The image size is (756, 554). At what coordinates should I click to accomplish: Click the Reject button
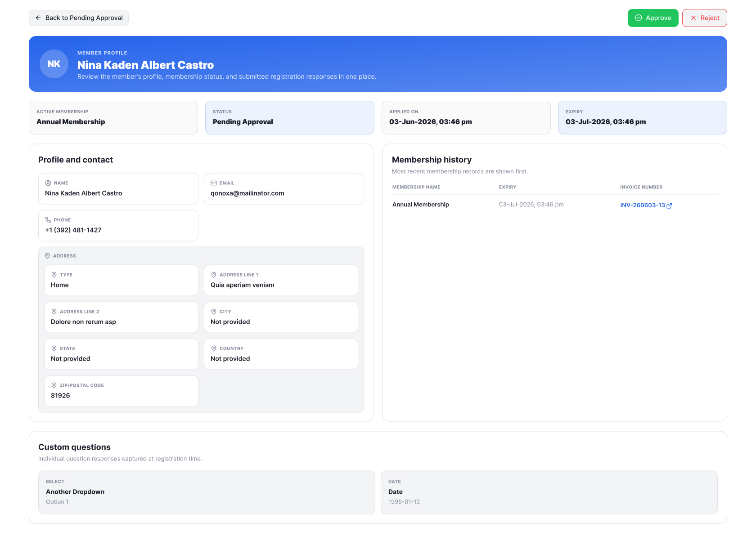[x=705, y=18]
